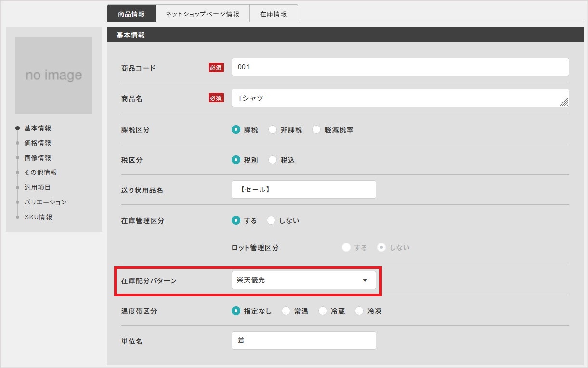
Task: Click the 温度帯区分 label
Action: (139, 311)
